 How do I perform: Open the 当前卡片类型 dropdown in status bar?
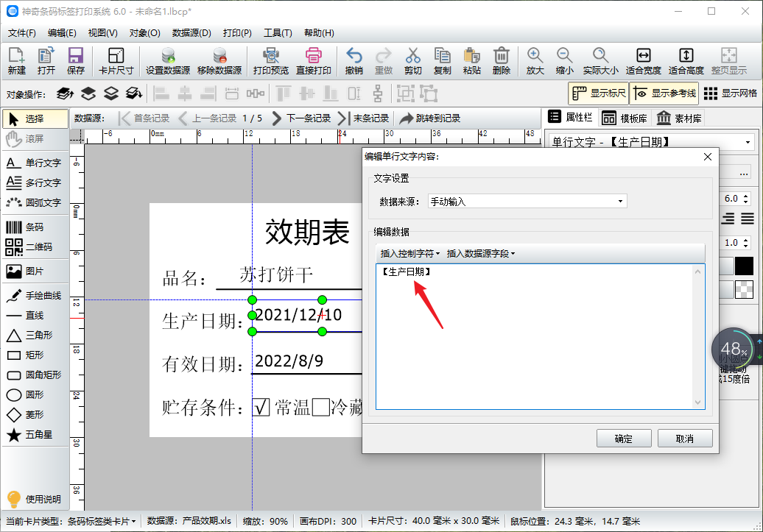click(x=71, y=521)
